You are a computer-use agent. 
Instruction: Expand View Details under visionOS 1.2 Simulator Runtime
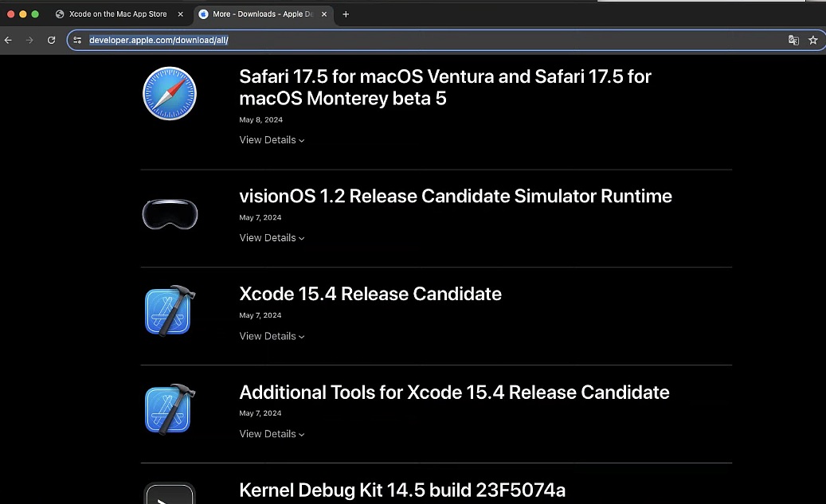(x=272, y=237)
